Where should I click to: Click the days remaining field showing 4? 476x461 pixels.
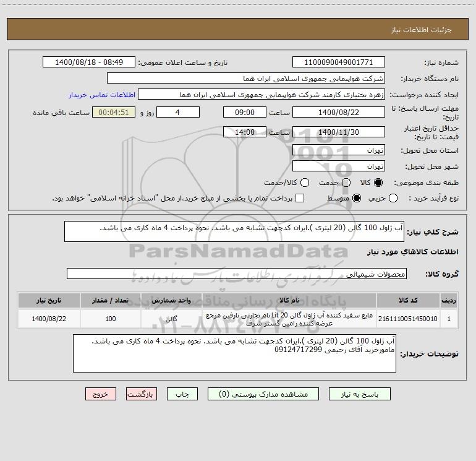[178, 112]
